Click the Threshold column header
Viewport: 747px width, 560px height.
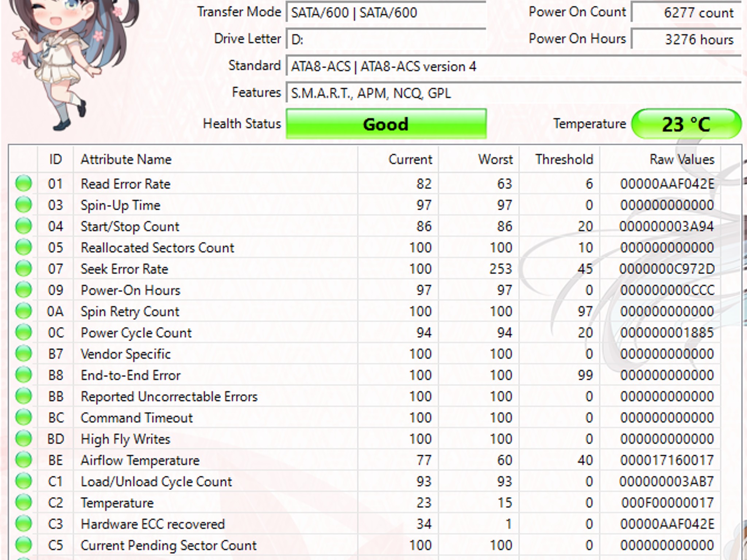[x=560, y=159]
